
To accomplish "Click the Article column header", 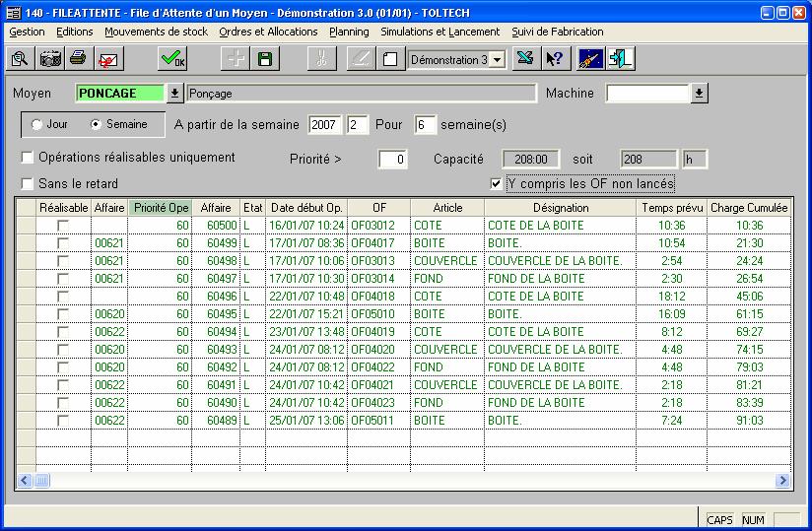I will pos(447,208).
